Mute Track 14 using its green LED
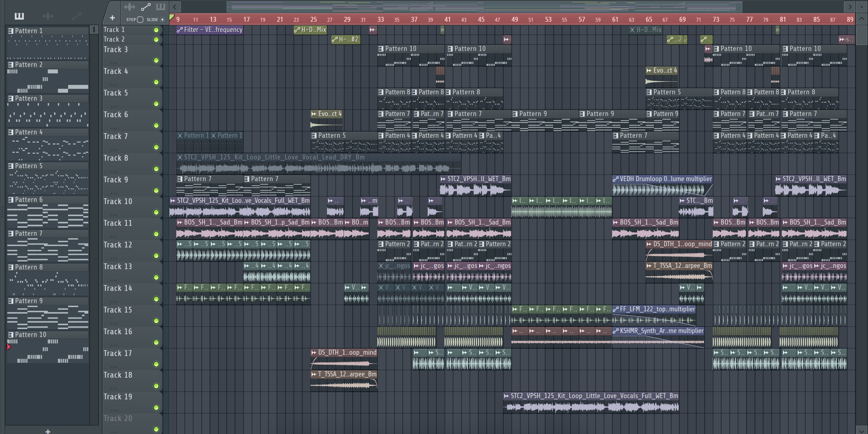Screen dimensions: 868x434 pos(156,299)
